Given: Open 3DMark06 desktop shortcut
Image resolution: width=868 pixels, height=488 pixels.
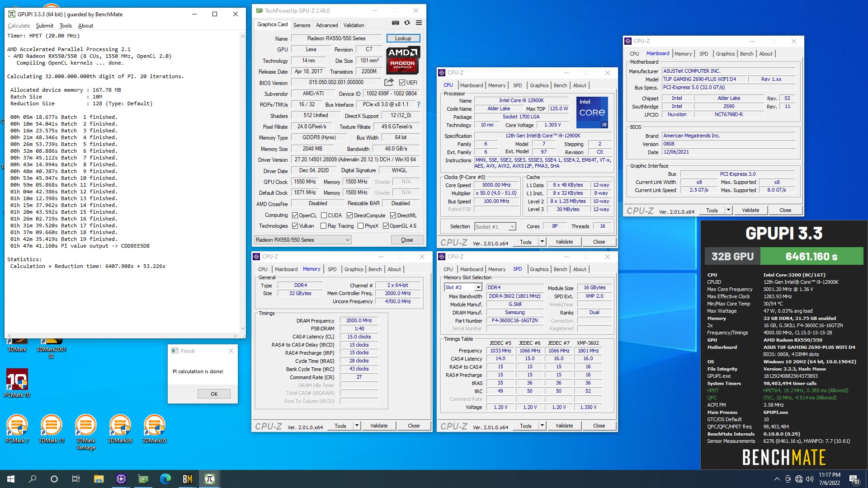Looking at the screenshot, I should click(120, 429).
